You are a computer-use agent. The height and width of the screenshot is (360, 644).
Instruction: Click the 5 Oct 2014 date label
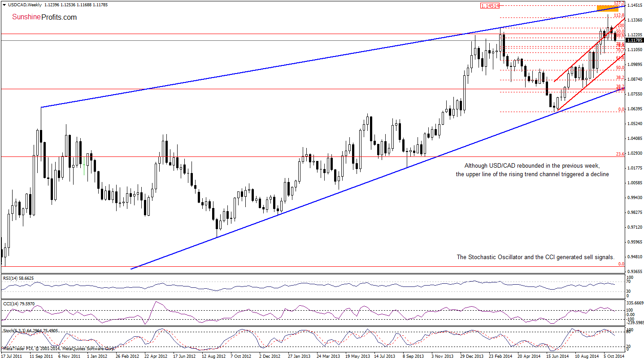[614, 356]
